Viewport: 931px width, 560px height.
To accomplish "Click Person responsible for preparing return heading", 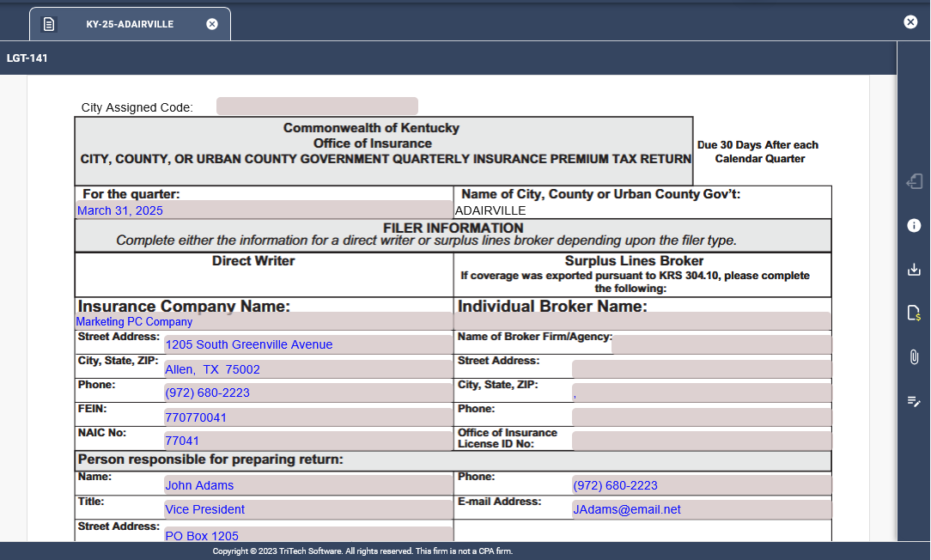I will click(x=210, y=459).
